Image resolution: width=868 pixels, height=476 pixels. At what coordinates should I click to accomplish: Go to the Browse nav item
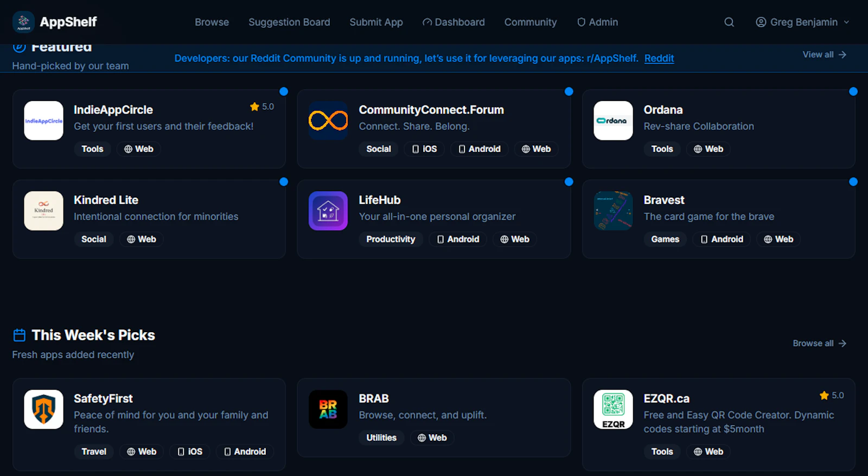(212, 22)
